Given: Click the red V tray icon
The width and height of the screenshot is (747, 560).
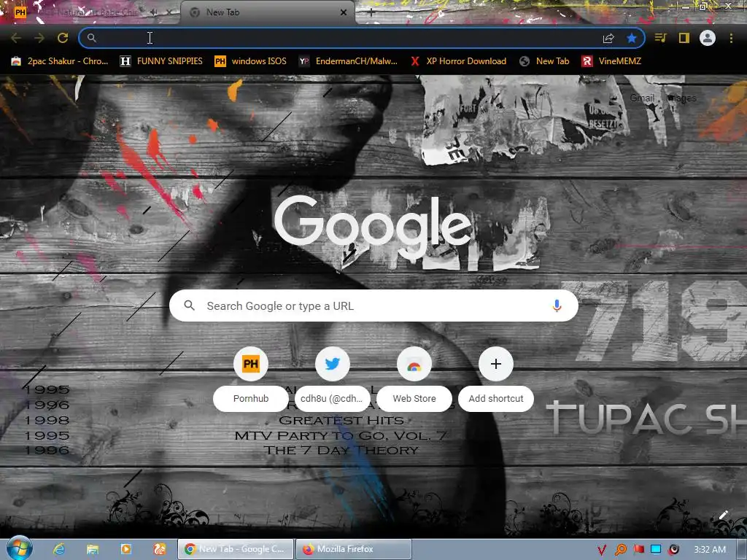Looking at the screenshot, I should coord(602,550).
